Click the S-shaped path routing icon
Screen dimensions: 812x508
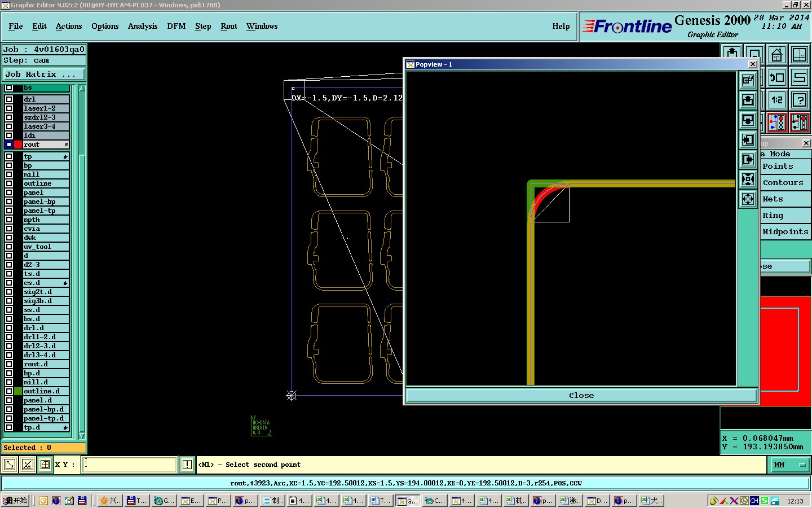pyautogui.click(x=799, y=77)
